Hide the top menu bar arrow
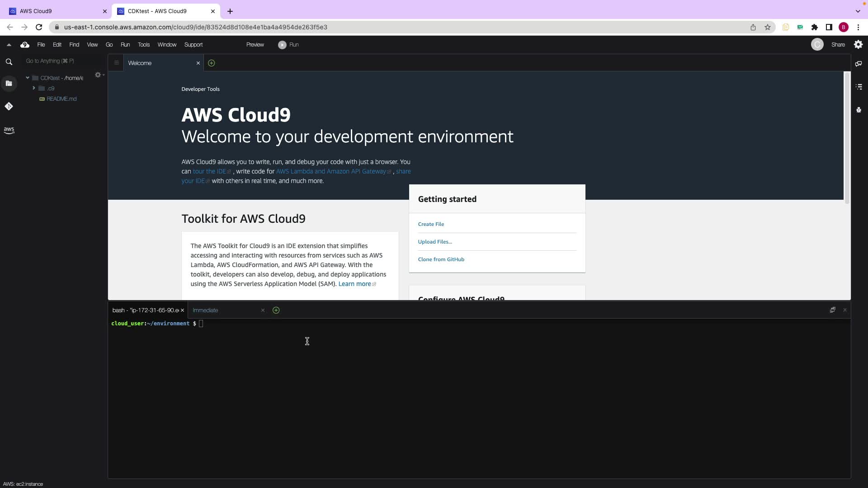 9,45
